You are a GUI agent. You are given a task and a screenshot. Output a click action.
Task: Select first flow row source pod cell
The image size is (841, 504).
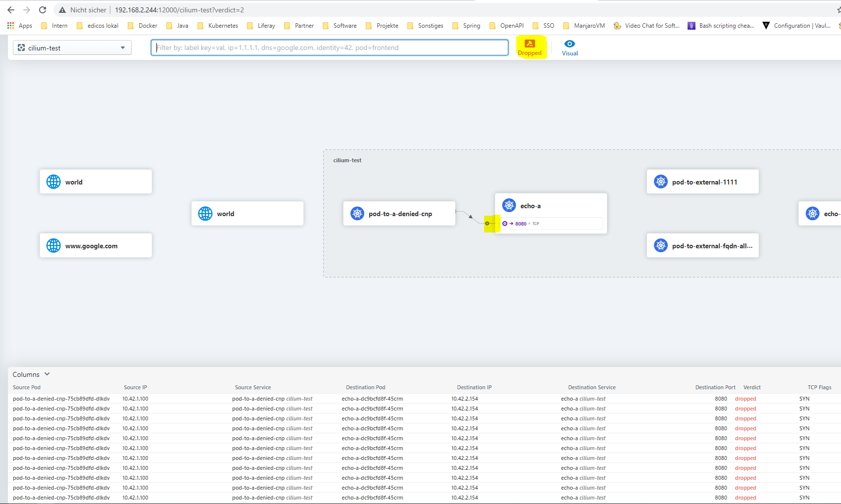pyautogui.click(x=61, y=399)
